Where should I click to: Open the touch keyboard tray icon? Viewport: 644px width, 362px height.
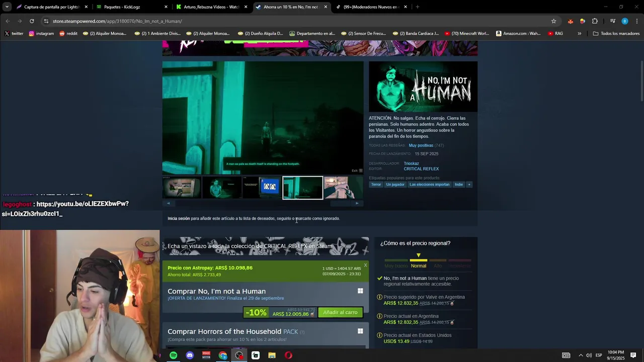click(x=566, y=355)
